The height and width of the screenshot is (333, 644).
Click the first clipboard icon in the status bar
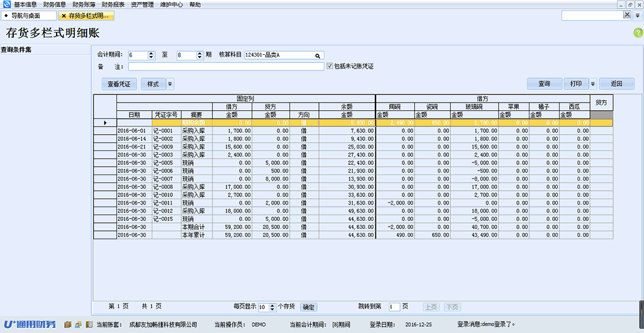(68, 325)
